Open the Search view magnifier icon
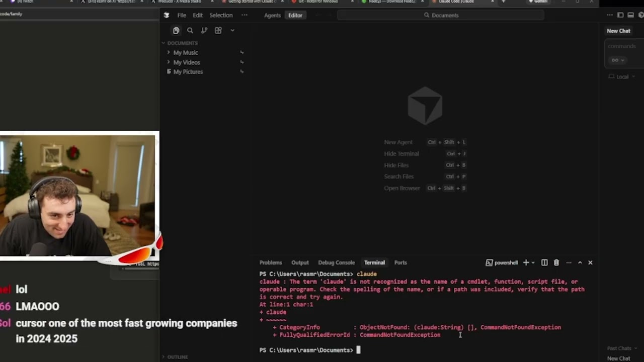The image size is (644, 362). [x=190, y=30]
